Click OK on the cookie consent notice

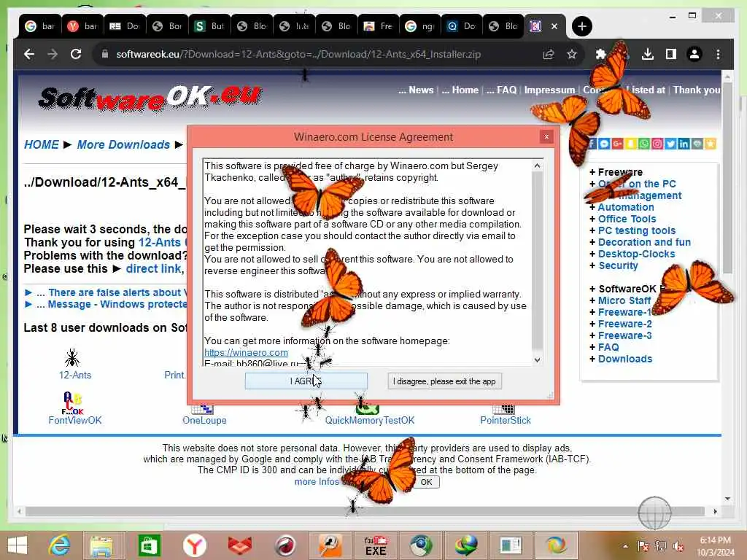coord(426,482)
